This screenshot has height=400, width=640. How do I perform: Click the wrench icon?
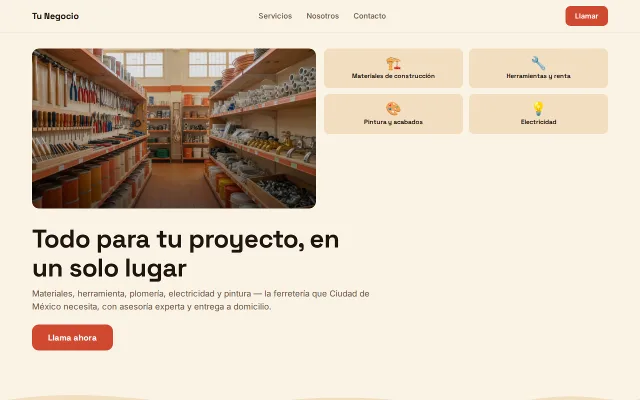coord(538,63)
